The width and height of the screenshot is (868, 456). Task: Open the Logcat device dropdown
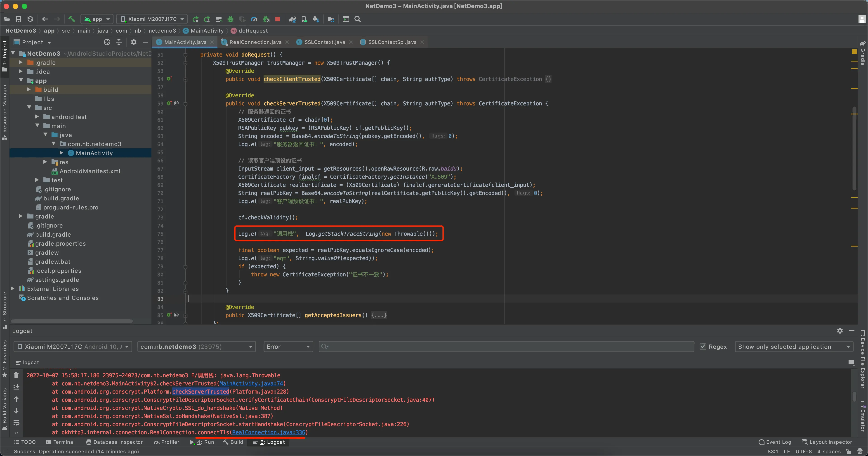coord(73,347)
